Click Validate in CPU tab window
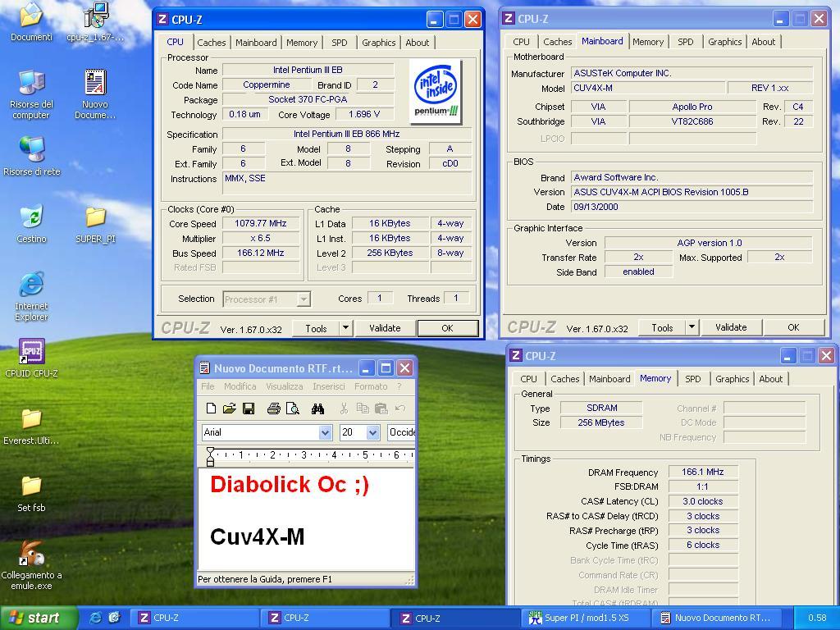 [385, 328]
